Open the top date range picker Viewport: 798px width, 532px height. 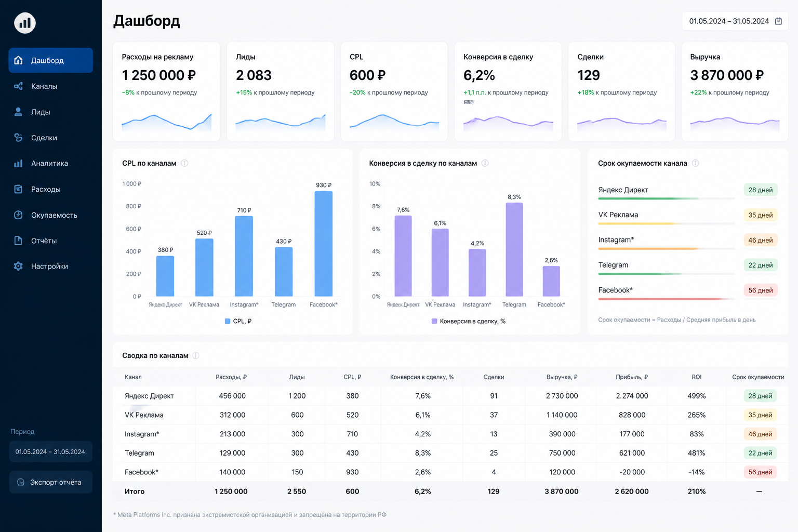[735, 21]
